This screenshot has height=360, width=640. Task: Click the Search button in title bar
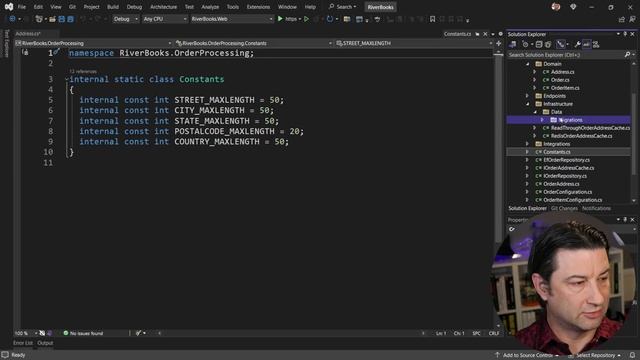tap(342, 7)
